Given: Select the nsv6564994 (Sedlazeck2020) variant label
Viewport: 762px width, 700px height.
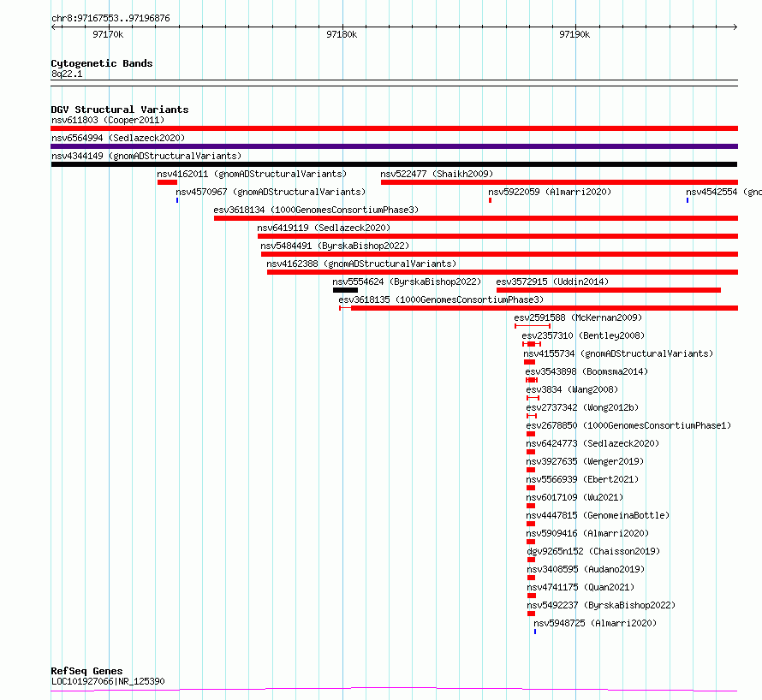Looking at the screenshot, I should coord(118,138).
